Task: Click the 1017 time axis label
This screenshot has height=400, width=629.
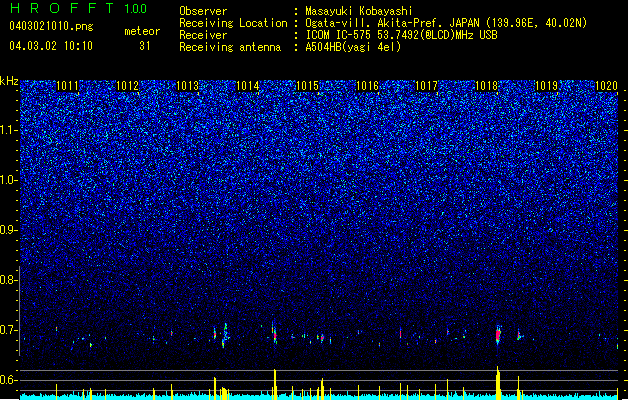Action: pos(426,86)
